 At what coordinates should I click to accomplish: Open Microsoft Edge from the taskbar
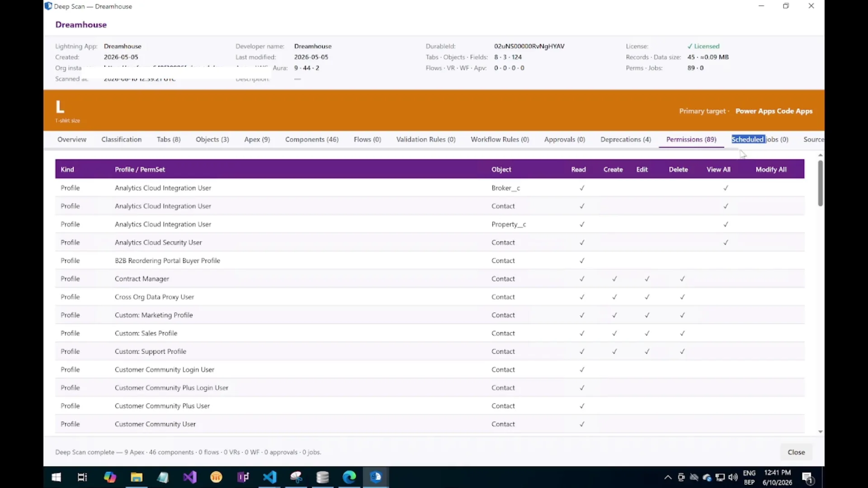pos(349,477)
